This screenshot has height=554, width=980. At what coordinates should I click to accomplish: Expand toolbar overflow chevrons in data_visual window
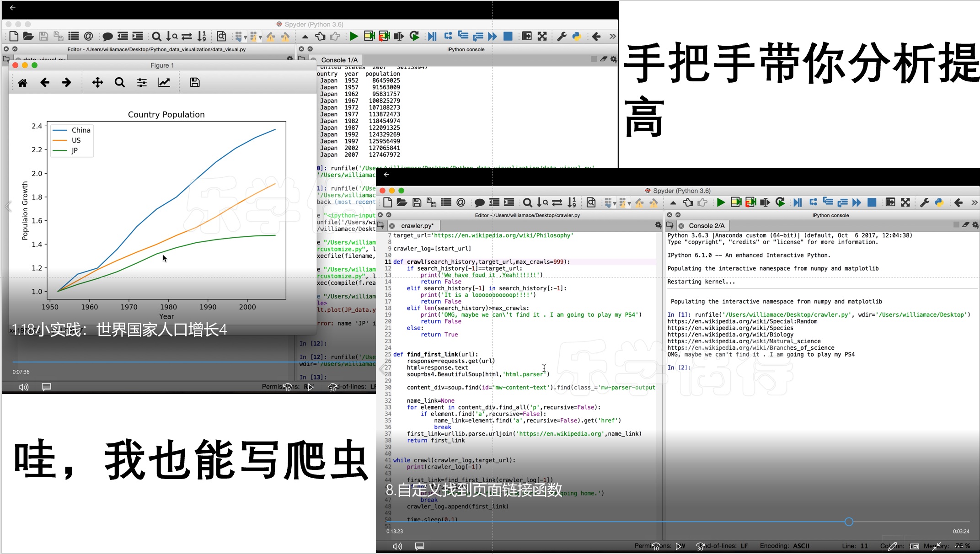(x=613, y=37)
